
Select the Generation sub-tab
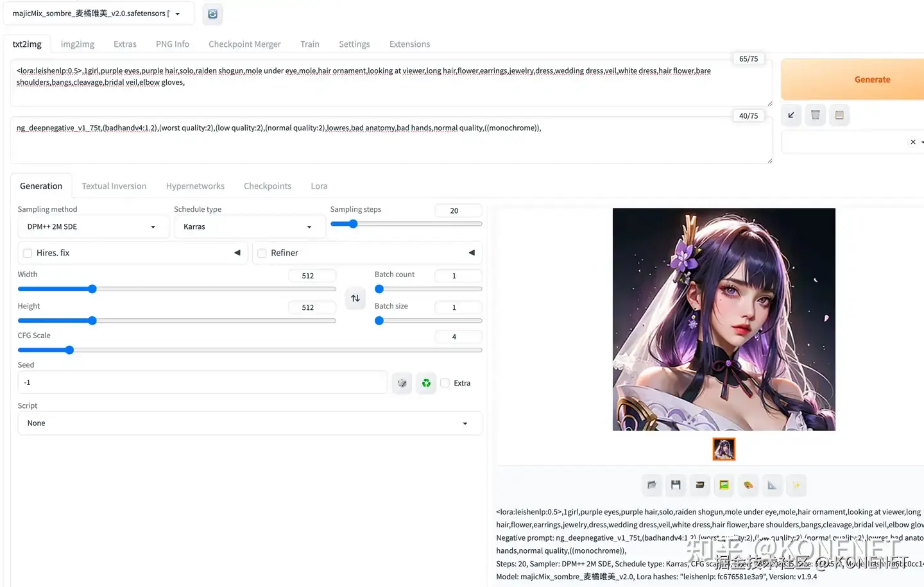click(41, 186)
